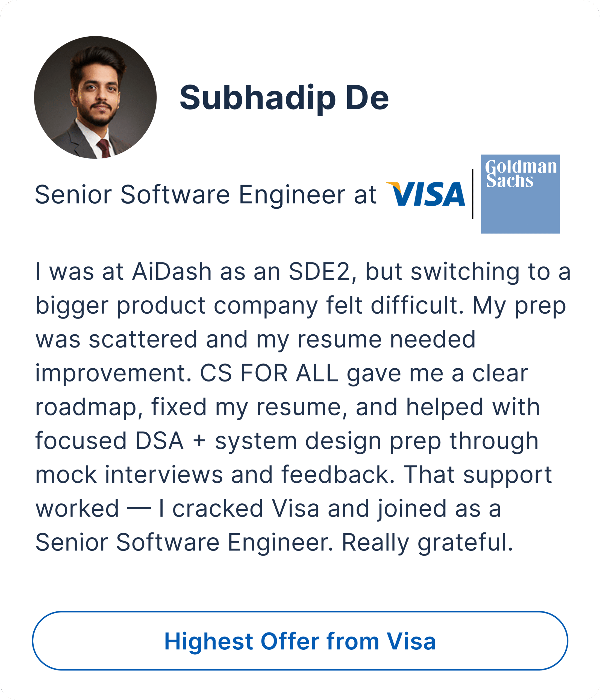Click the word AiDash in the testimonial
Screen dimensions: 600x700
tap(172, 272)
